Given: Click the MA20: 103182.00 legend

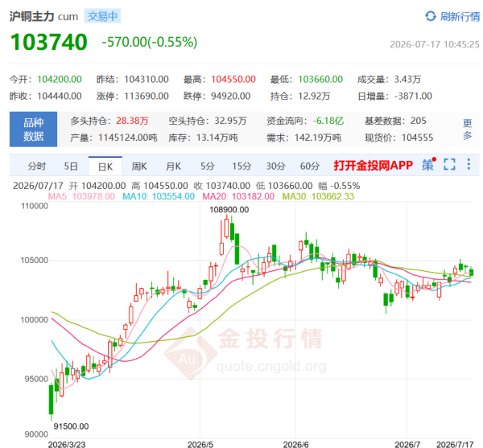Looking at the screenshot, I should click(x=238, y=196).
